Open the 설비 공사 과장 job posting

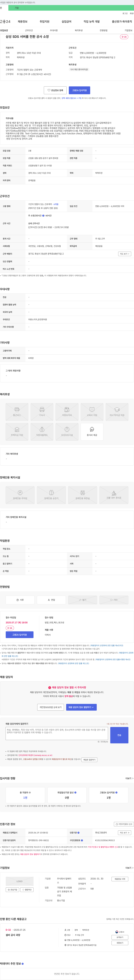point(13,935)
